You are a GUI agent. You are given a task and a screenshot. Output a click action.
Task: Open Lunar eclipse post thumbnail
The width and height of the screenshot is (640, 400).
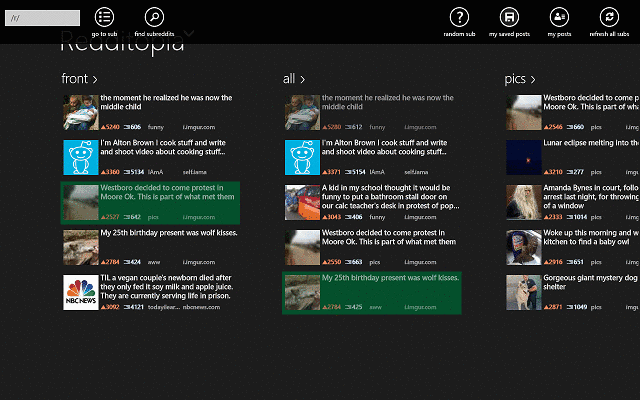pos(524,157)
